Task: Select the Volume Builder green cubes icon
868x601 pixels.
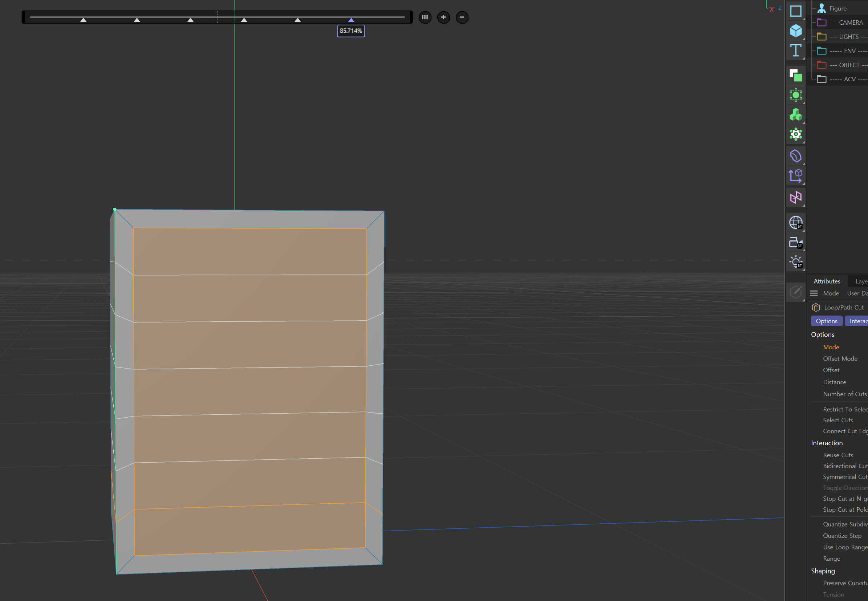Action: pos(795,115)
